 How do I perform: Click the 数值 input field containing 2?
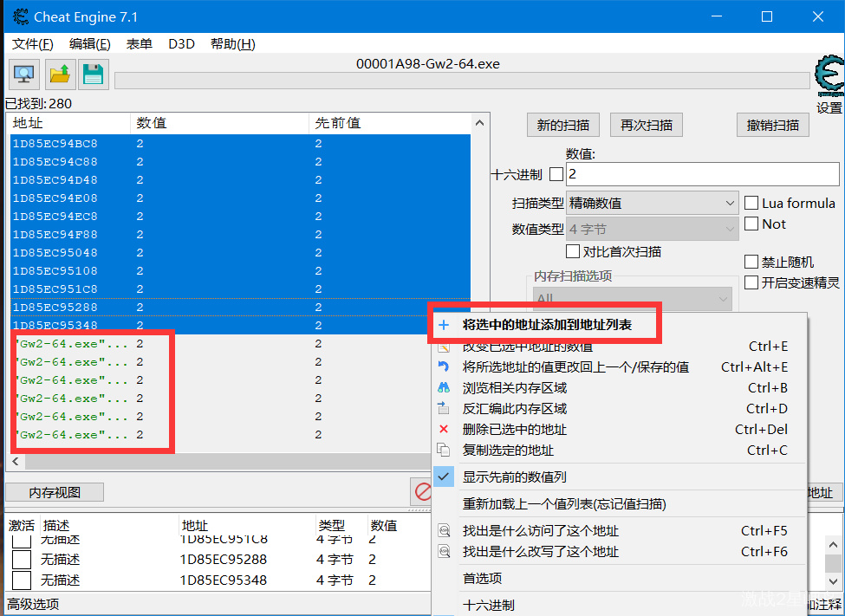click(703, 174)
